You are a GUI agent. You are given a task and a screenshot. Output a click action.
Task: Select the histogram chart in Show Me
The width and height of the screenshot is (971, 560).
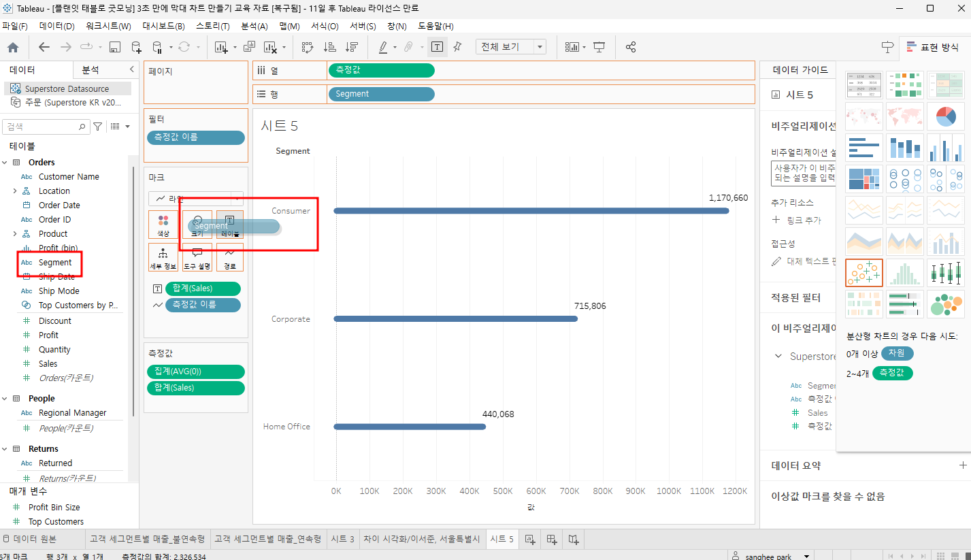click(x=905, y=273)
